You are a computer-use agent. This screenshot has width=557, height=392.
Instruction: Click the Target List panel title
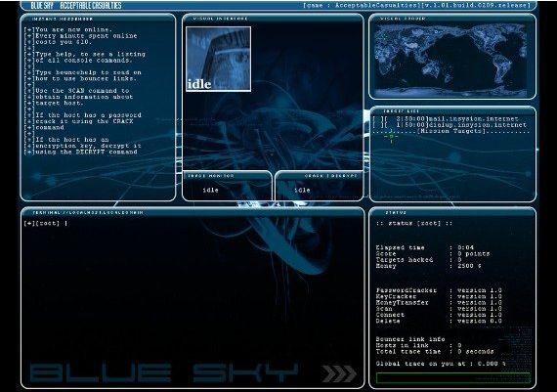tap(401, 111)
